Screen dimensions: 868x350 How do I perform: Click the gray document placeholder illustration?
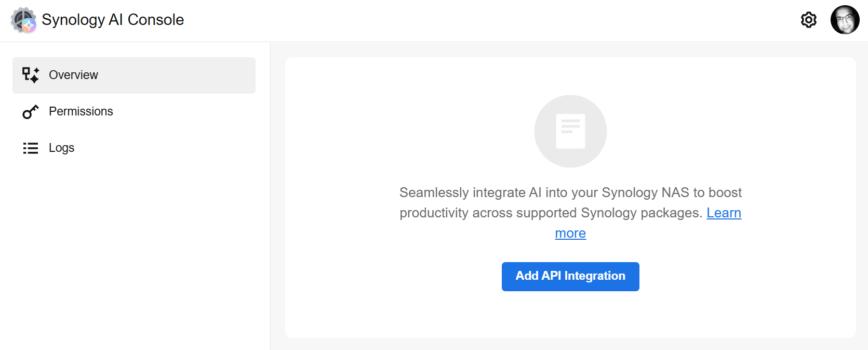[x=570, y=131]
